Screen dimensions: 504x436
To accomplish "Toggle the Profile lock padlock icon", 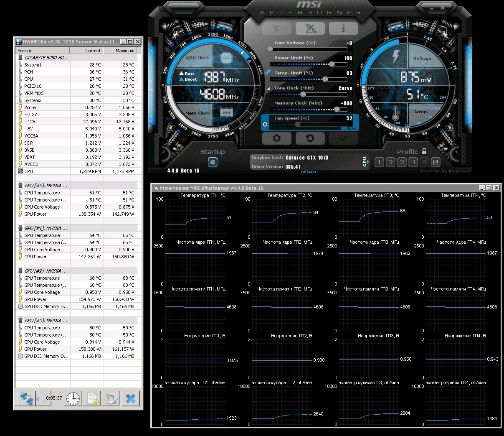I will (424, 151).
